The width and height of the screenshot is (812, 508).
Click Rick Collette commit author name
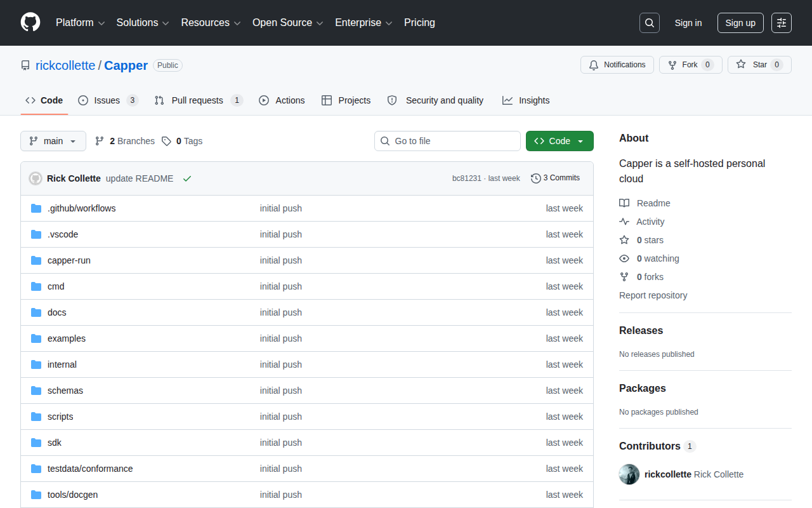pos(74,178)
